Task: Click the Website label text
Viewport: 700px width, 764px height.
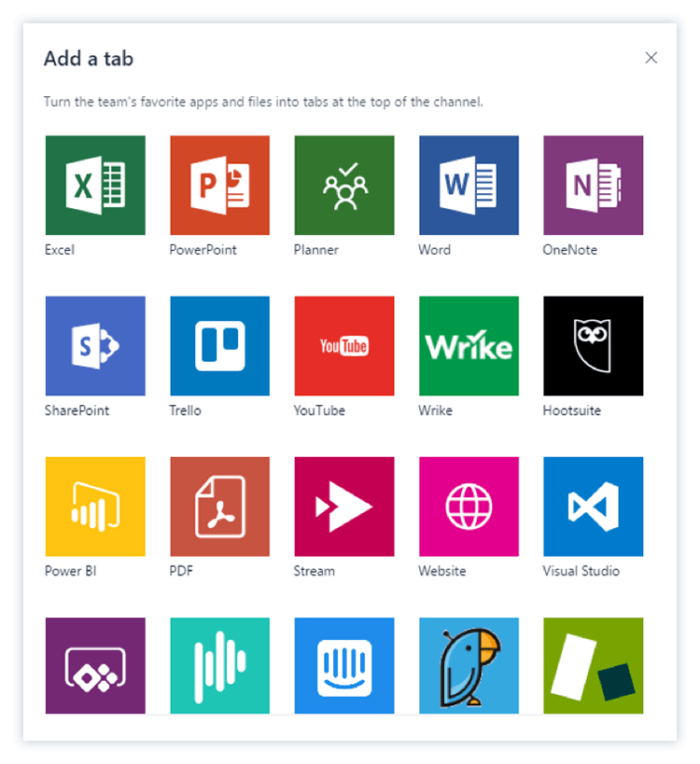Action: [442, 571]
